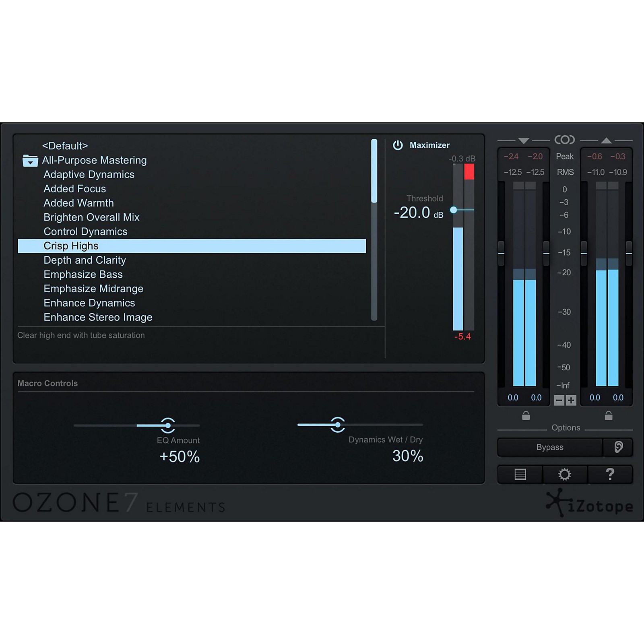Screen dimensions: 644x644
Task: Click the Maximizer Threshold slider handle
Action: coord(454,210)
